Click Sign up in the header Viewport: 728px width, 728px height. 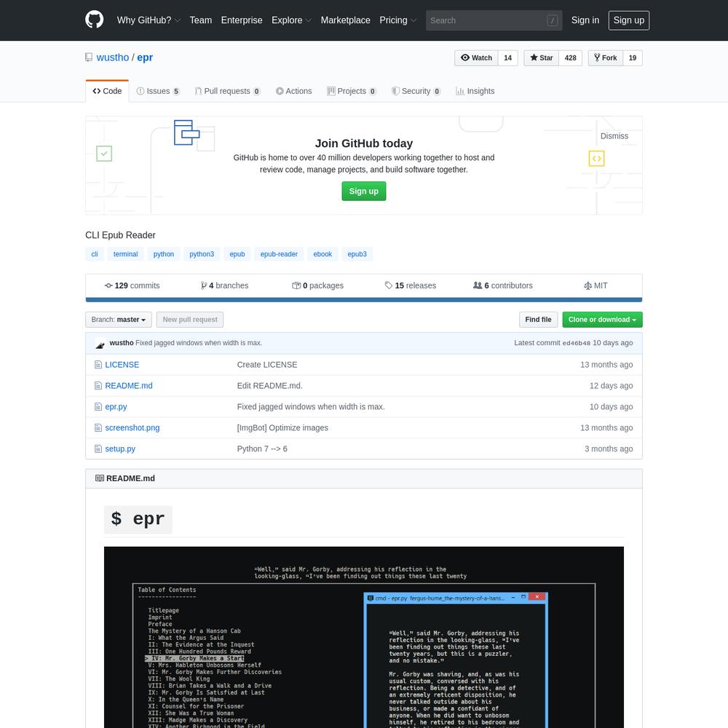click(x=629, y=20)
